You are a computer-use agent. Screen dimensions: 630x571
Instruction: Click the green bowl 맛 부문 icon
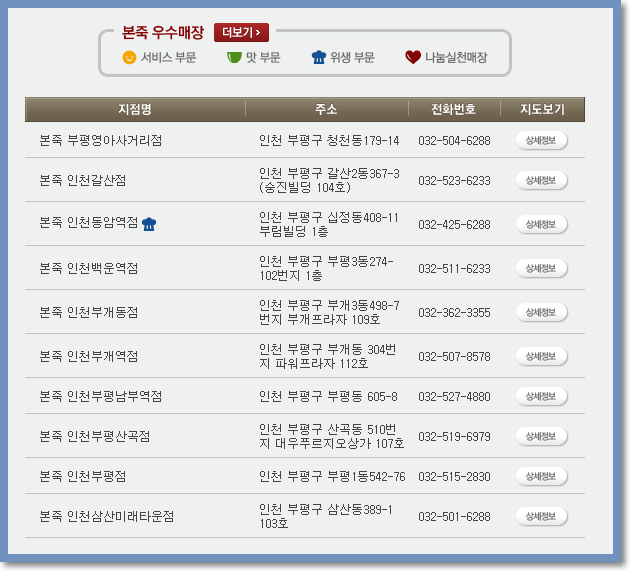point(234,57)
